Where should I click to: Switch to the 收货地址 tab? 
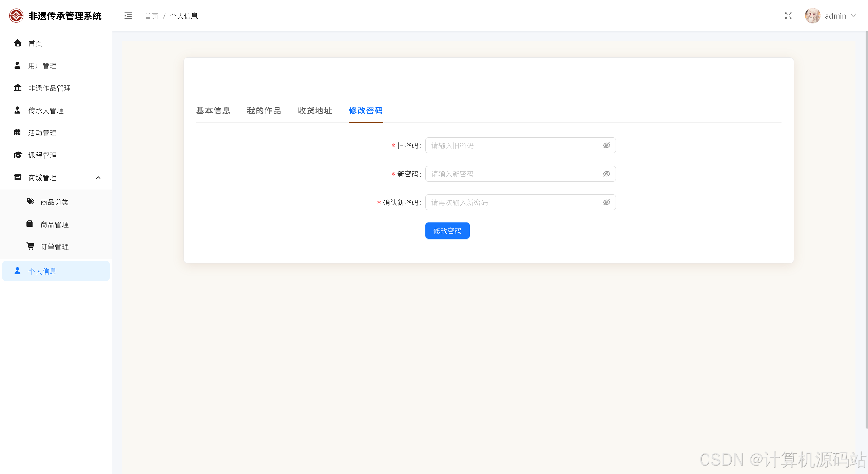coord(315,111)
